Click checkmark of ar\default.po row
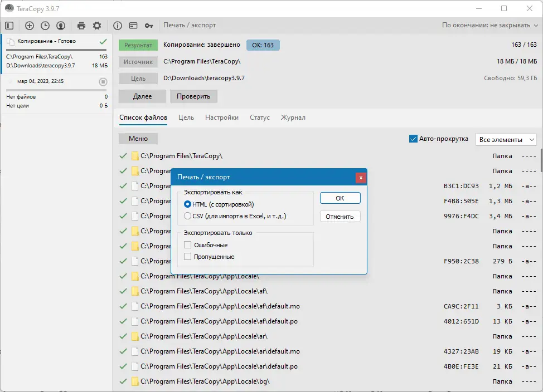This screenshot has width=543, height=392. 123,366
